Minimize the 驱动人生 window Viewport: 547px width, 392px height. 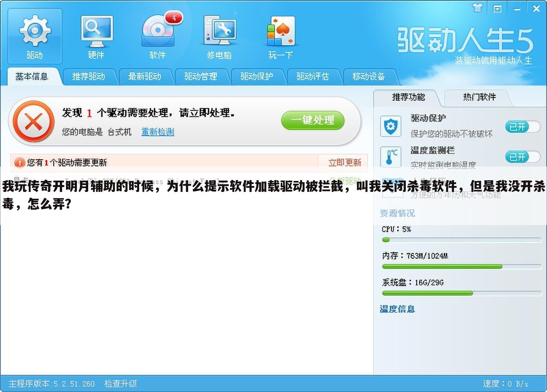517,9
